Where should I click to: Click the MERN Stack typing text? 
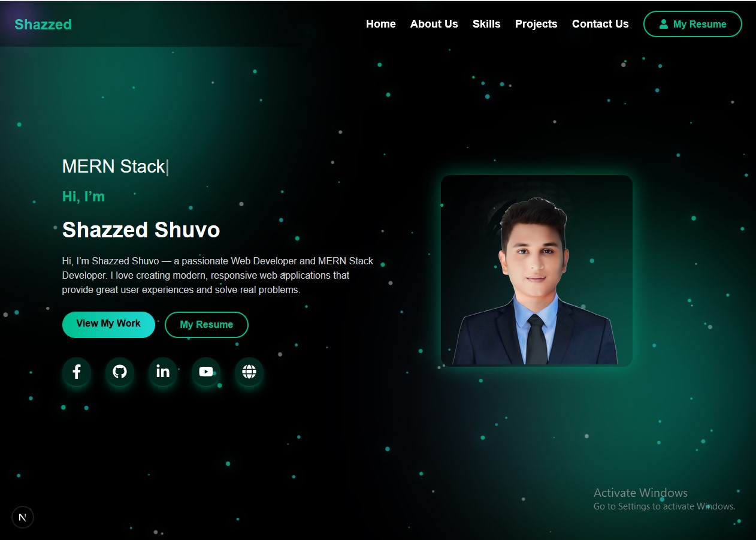pyautogui.click(x=114, y=166)
